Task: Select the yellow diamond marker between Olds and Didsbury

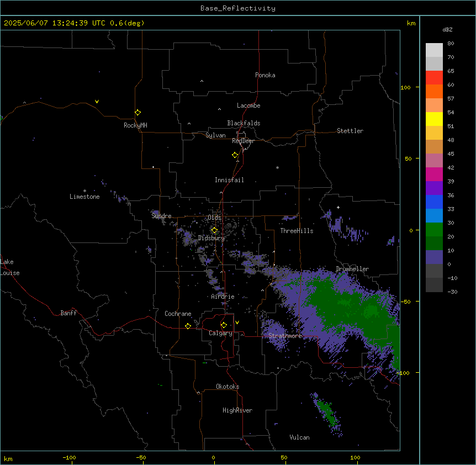Action: [x=214, y=230]
